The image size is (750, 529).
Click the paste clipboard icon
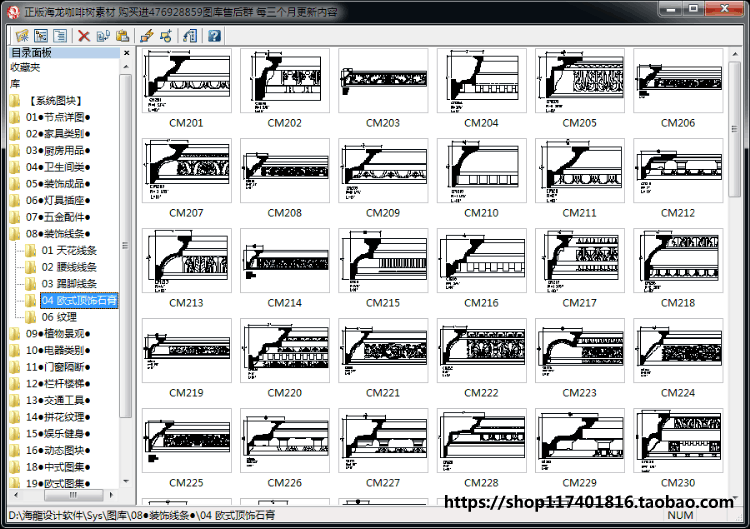122,36
